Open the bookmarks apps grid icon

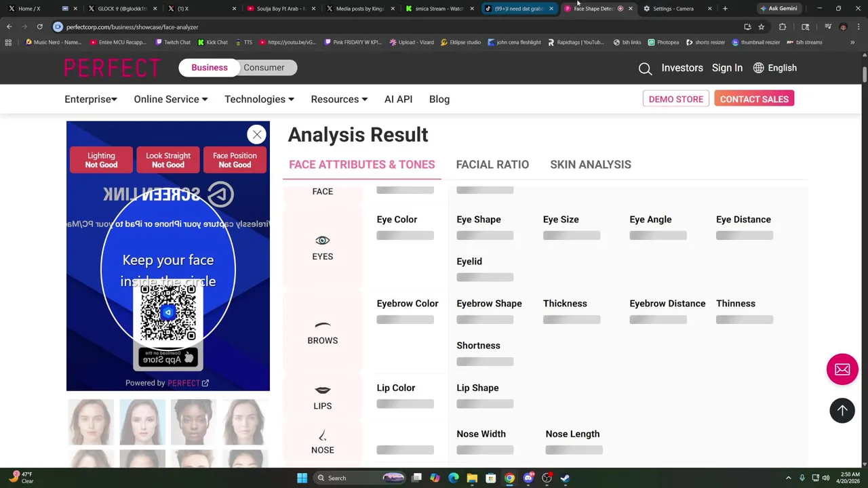coord(8,42)
